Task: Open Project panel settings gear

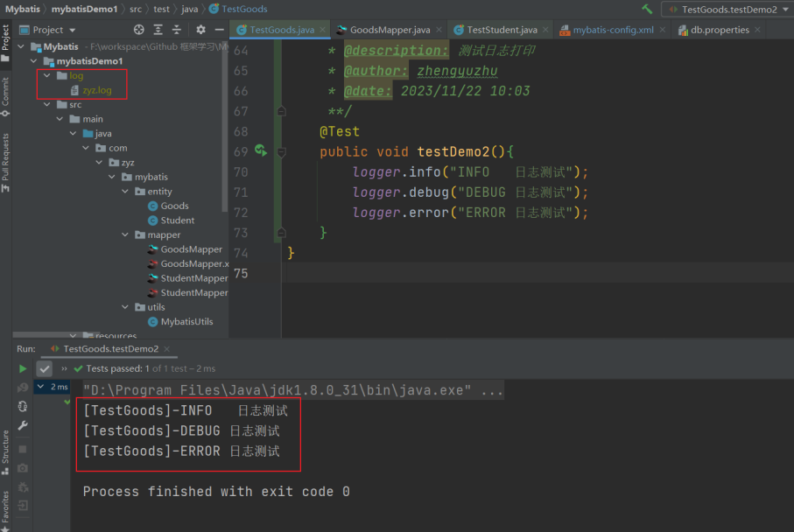Action: pyautogui.click(x=200, y=30)
